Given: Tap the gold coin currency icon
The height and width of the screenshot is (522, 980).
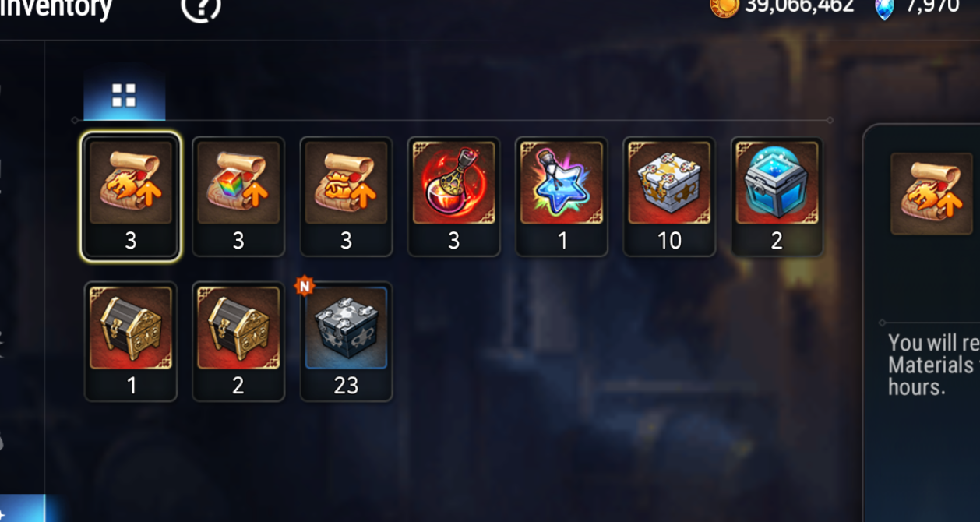Looking at the screenshot, I should point(724,6).
